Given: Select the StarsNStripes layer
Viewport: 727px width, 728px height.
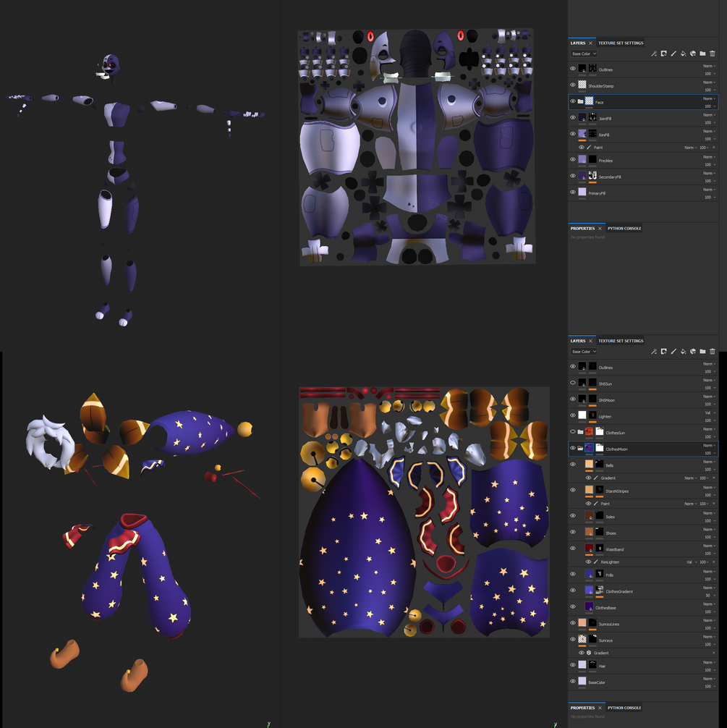Looking at the screenshot, I should [x=643, y=491].
